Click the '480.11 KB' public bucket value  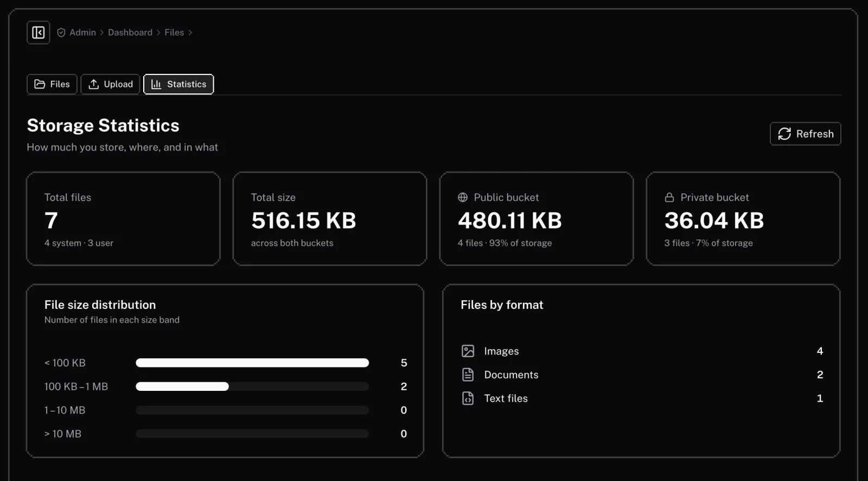[510, 220]
